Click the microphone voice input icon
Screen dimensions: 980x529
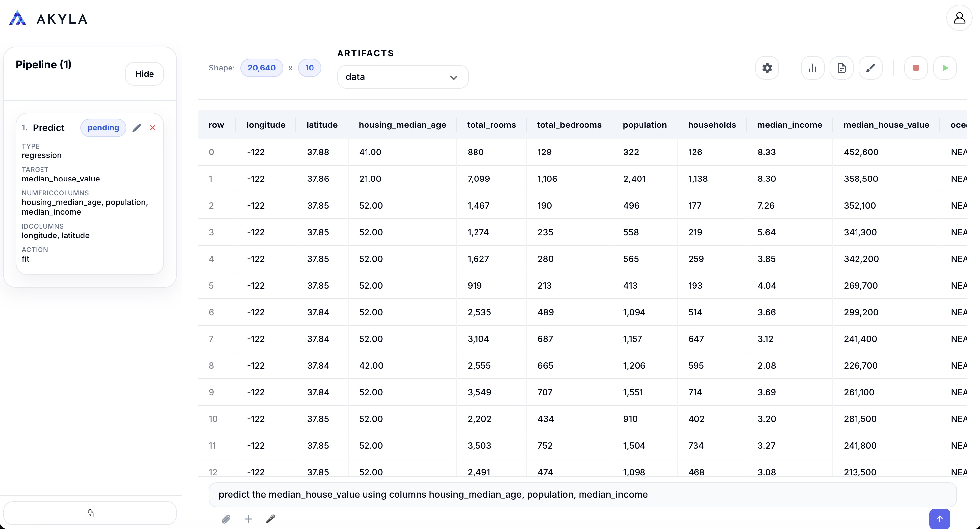pos(271,519)
